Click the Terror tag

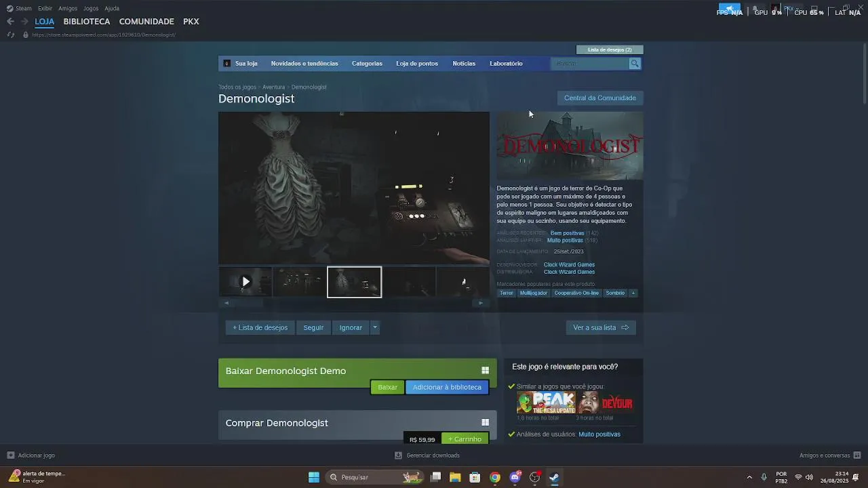(x=507, y=293)
